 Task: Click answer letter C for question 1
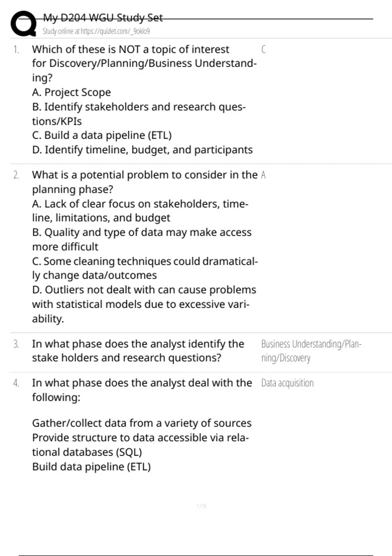click(x=263, y=49)
